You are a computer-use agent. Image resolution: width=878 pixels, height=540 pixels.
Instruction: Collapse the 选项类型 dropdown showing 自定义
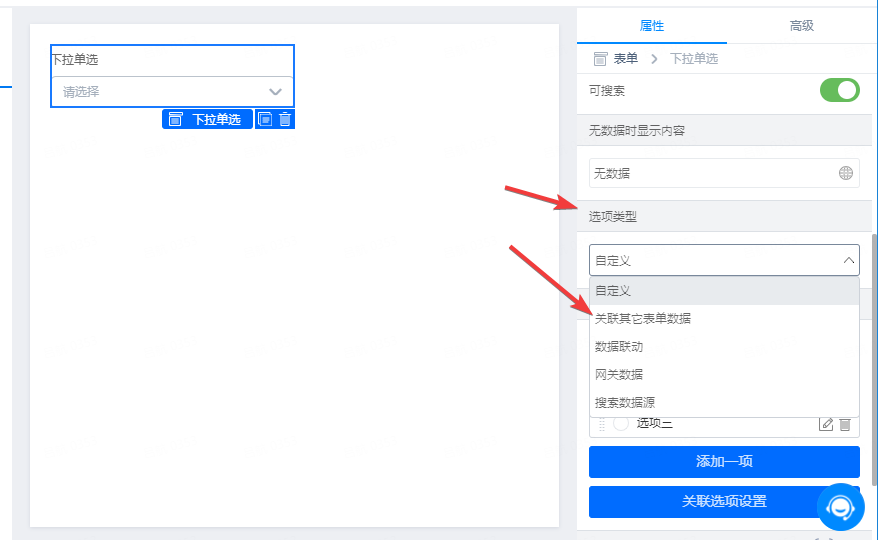coord(724,260)
